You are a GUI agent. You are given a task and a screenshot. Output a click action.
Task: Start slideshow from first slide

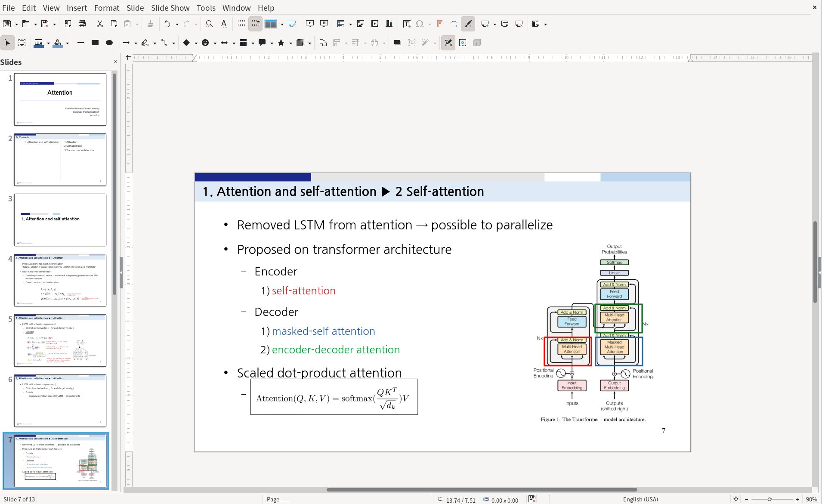tap(310, 24)
